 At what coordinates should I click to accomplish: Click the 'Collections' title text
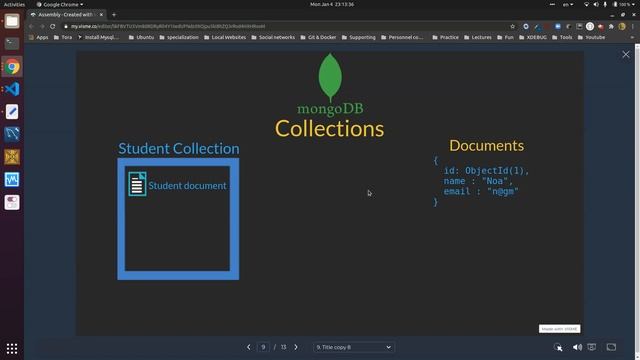tap(329, 129)
